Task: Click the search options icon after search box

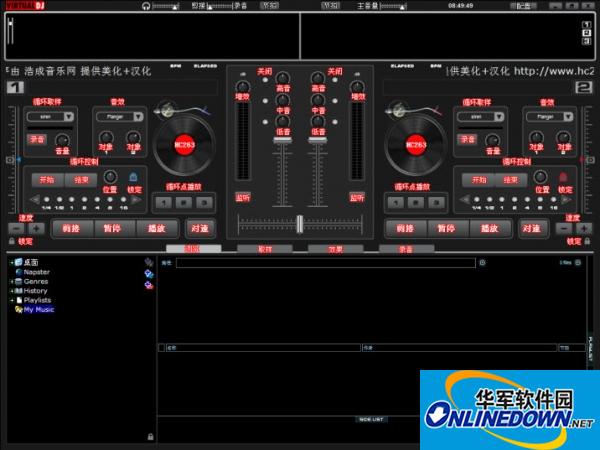Action: (x=483, y=262)
